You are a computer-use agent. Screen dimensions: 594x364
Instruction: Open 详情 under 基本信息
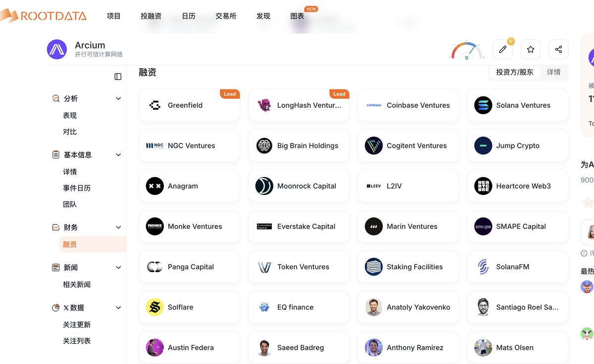[70, 172]
